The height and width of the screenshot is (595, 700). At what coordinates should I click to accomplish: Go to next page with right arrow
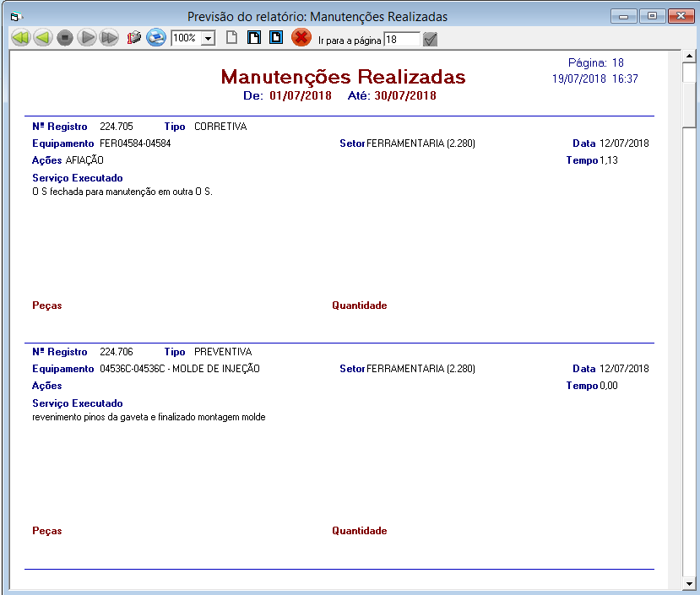point(87,38)
